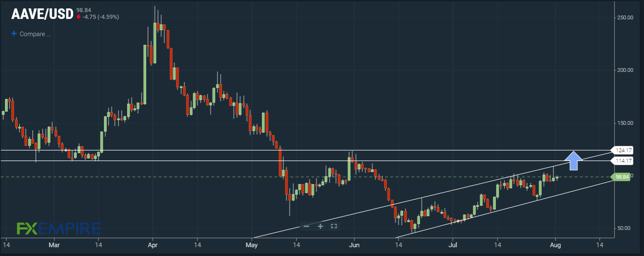The image size is (644, 256).
Task: Click the Jul date axis label
Action: (x=453, y=244)
